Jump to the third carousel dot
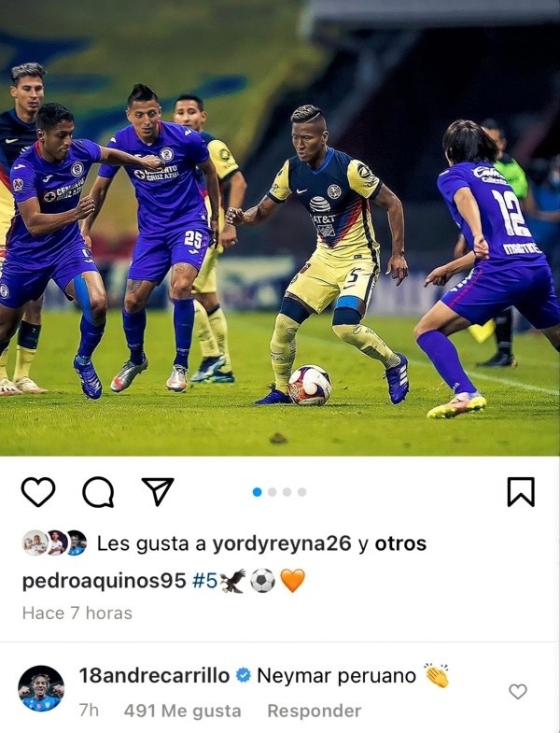The image size is (560, 733). (287, 492)
